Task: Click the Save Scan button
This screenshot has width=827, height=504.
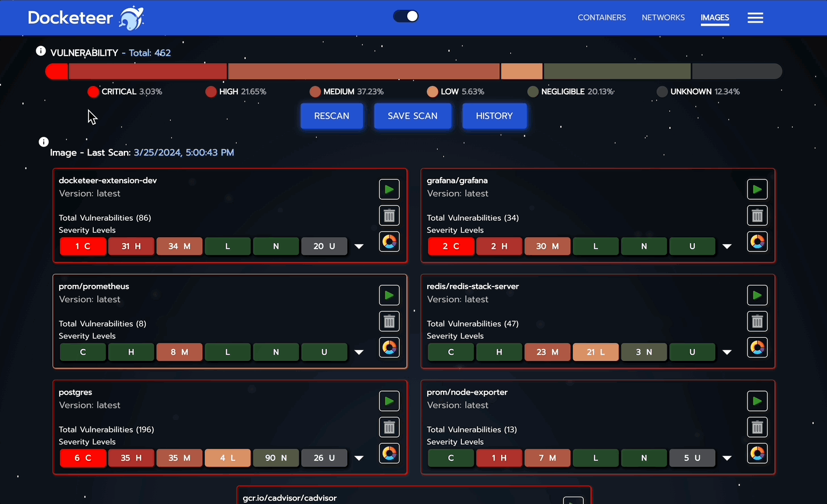Action: click(412, 116)
